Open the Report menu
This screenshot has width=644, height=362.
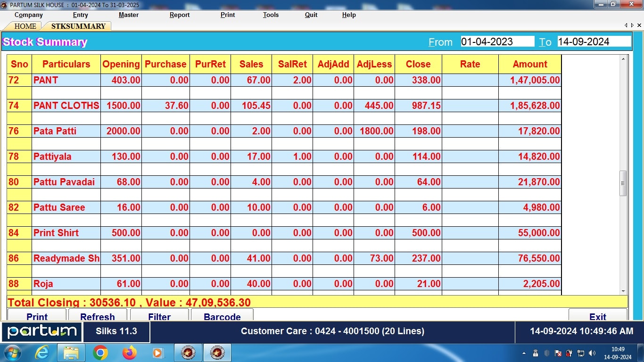(179, 15)
